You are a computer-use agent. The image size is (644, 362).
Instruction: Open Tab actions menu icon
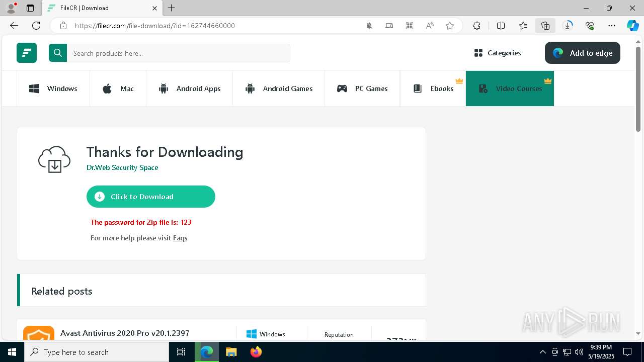click(30, 8)
